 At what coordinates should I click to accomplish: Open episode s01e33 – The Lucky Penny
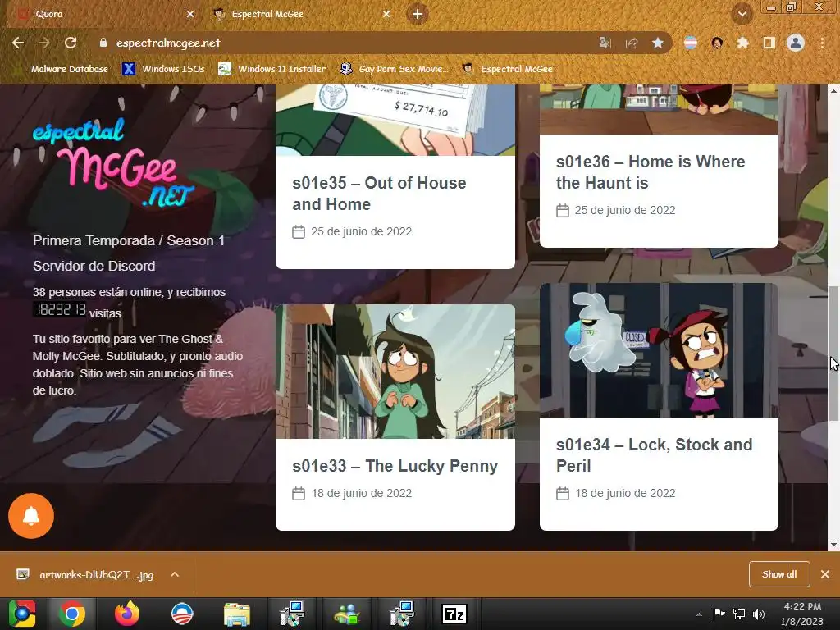395,466
